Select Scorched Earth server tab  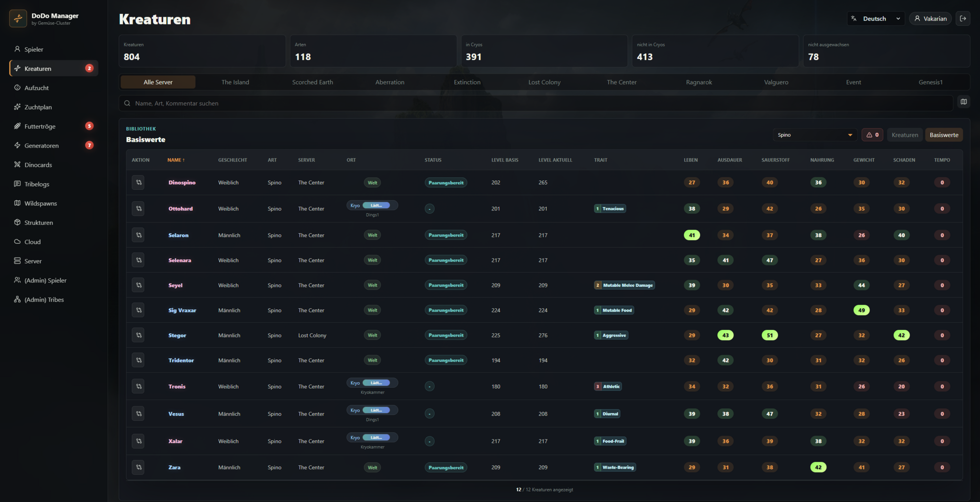[x=312, y=82]
